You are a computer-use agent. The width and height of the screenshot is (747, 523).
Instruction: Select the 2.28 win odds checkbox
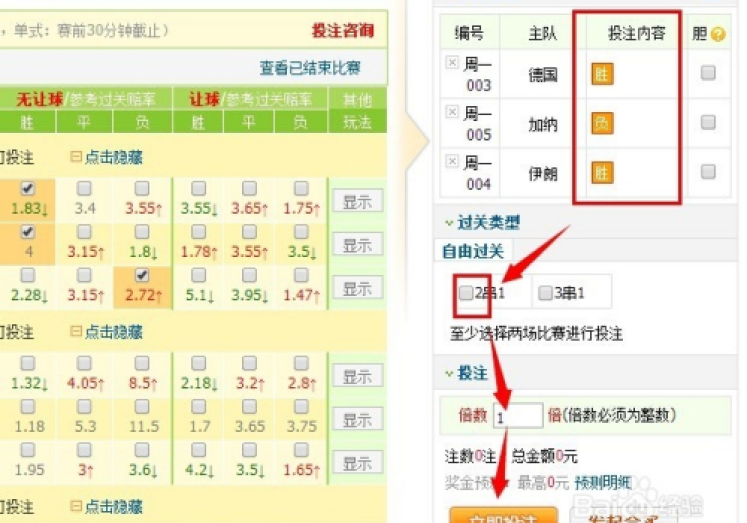click(28, 275)
